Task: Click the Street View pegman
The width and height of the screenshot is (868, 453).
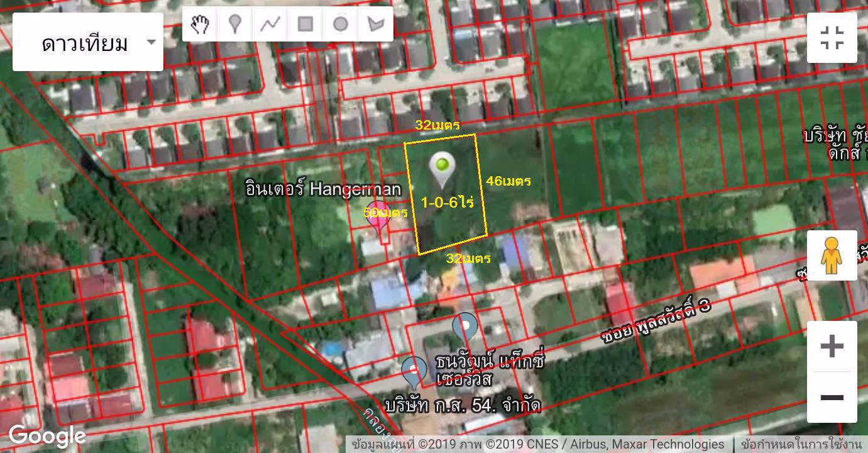Action: click(x=832, y=255)
